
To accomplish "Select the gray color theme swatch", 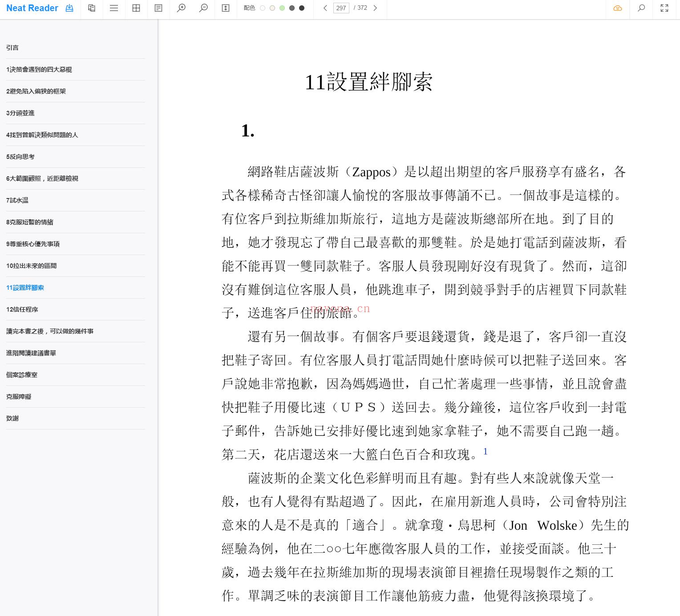I will coord(292,8).
